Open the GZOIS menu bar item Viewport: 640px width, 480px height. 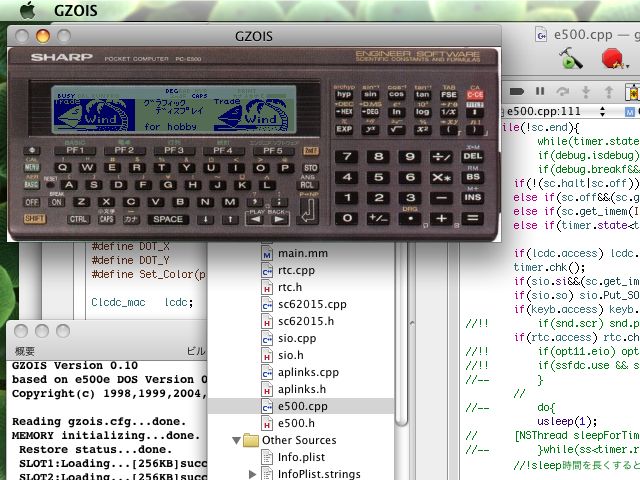[x=76, y=10]
